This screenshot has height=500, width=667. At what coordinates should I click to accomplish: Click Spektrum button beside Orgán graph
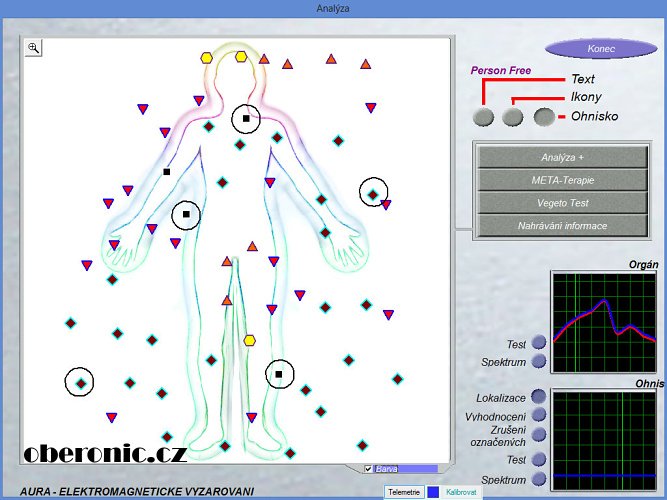(x=539, y=361)
